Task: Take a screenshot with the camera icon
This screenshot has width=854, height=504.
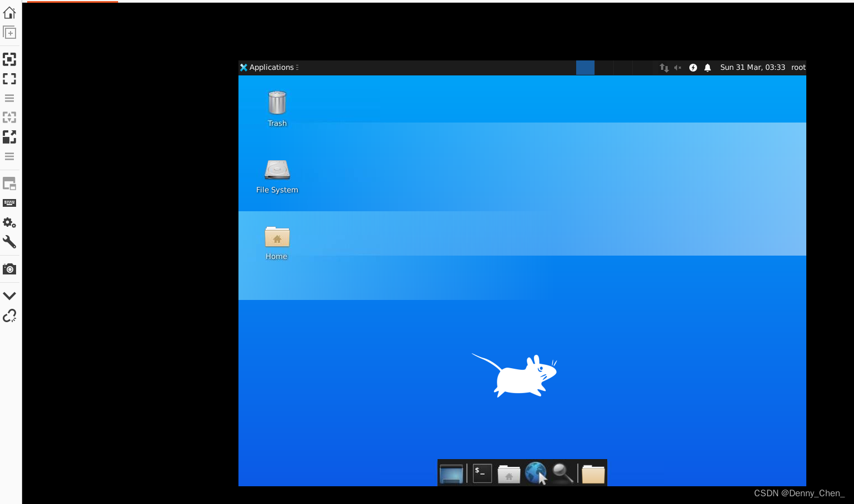Action: pos(9,269)
